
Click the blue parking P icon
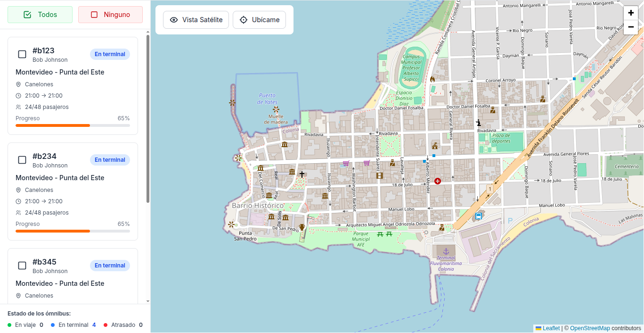point(510,220)
